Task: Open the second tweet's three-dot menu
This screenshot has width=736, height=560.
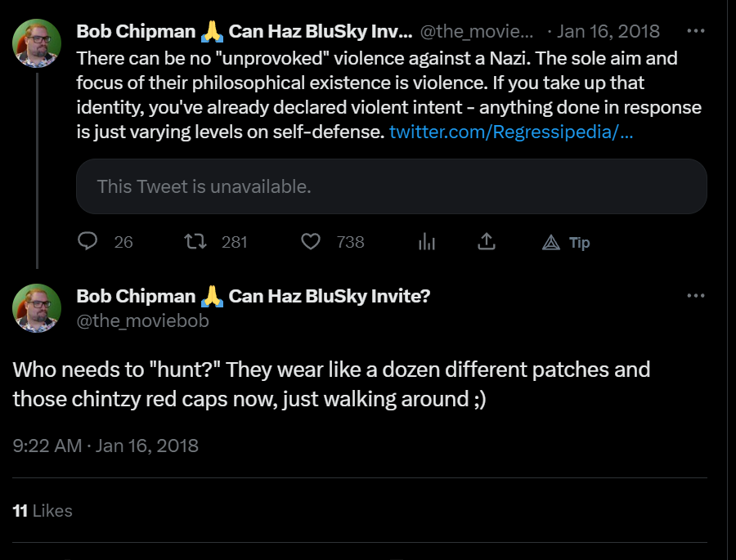Action: point(696,296)
